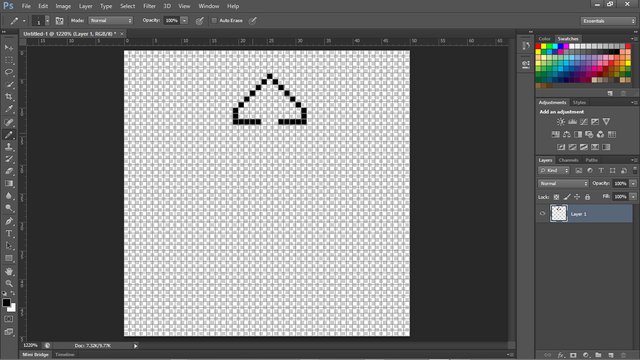Viewport: 640px width, 360px height.
Task: Open the layer blend mode dropdown
Action: coord(563,184)
